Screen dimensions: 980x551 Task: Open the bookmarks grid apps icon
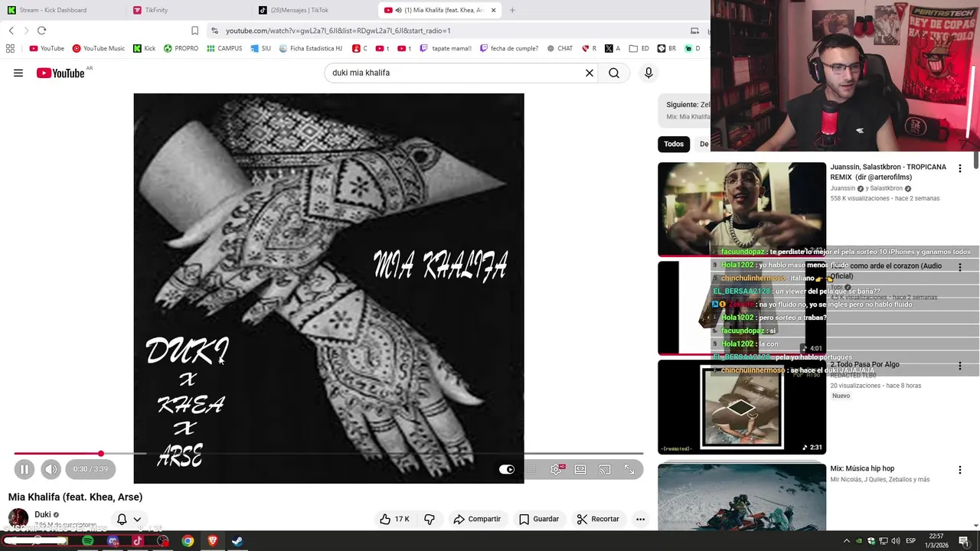click(x=10, y=48)
